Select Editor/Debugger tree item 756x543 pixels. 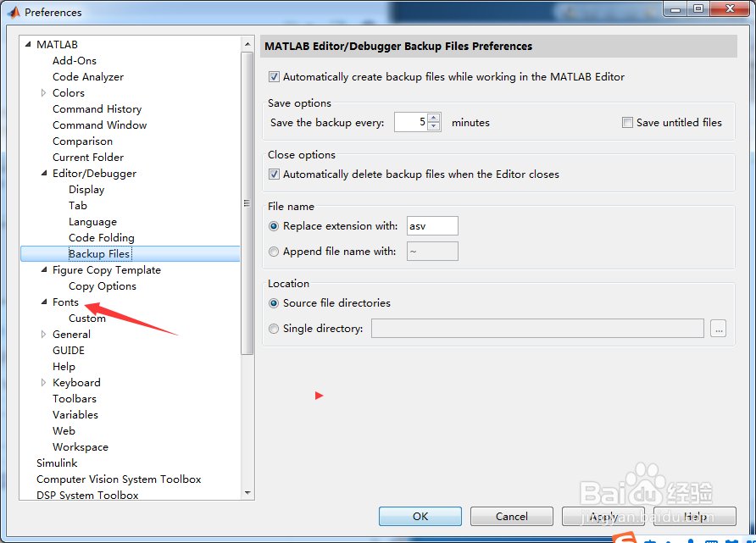point(94,174)
